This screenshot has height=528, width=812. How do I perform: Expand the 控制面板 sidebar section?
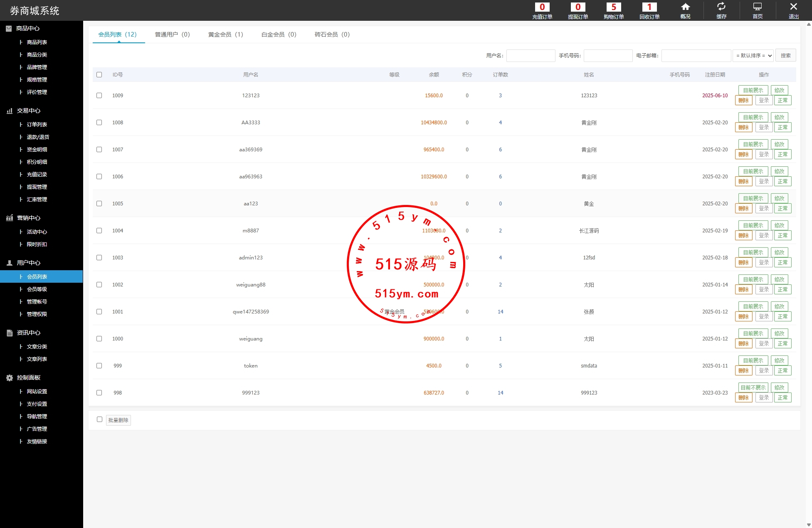pyautogui.click(x=28, y=377)
